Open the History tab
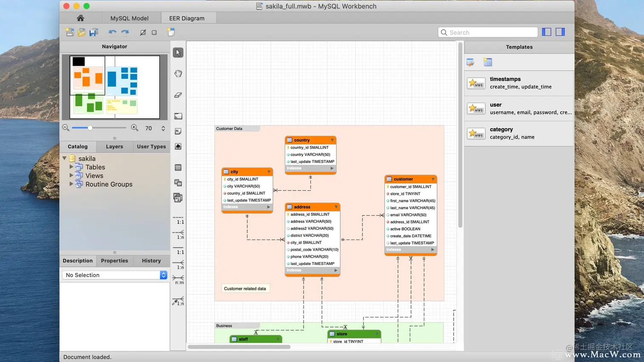644x362 pixels. coord(151,261)
